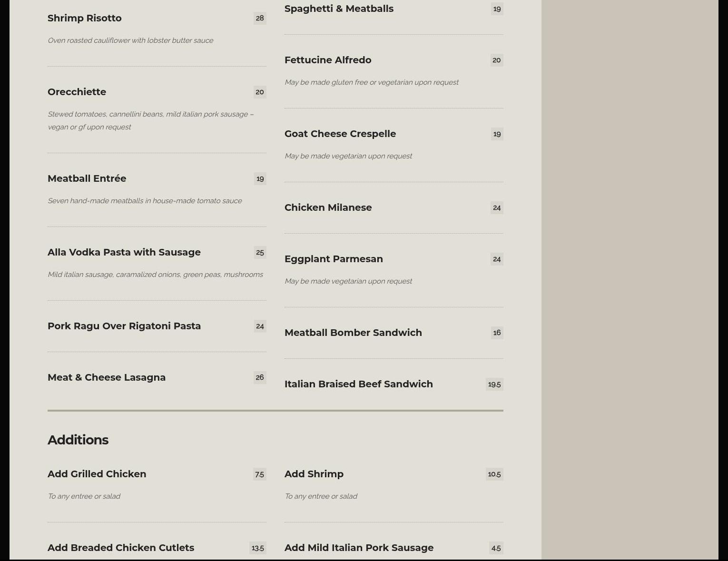Click the Add Shrimp item title
Image resolution: width=728 pixels, height=561 pixels.
[x=314, y=474]
